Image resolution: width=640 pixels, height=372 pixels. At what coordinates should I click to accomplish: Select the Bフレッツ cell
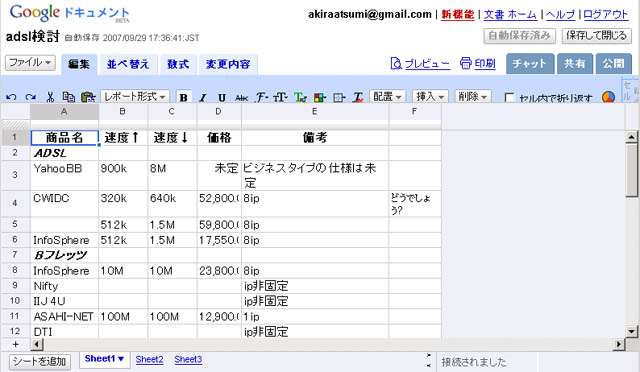[x=64, y=255]
